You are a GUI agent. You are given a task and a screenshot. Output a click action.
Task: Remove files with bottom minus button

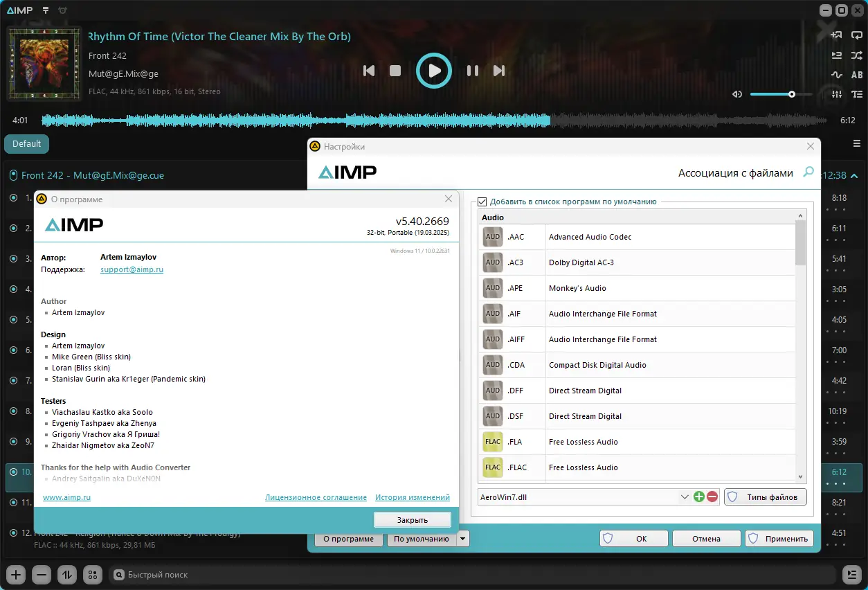42,574
